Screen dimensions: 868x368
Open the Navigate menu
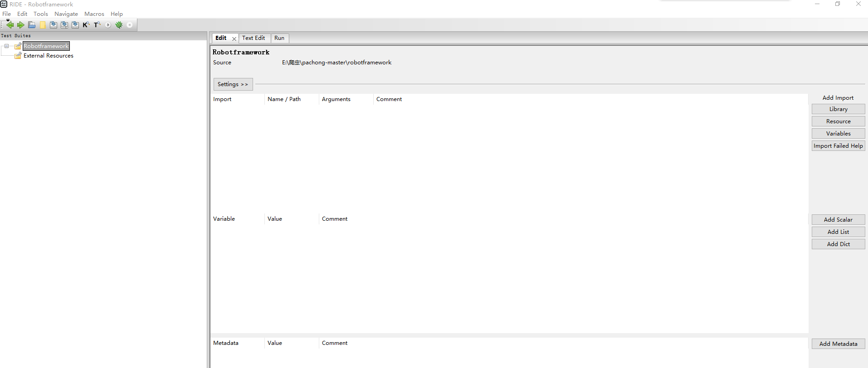[x=66, y=14]
